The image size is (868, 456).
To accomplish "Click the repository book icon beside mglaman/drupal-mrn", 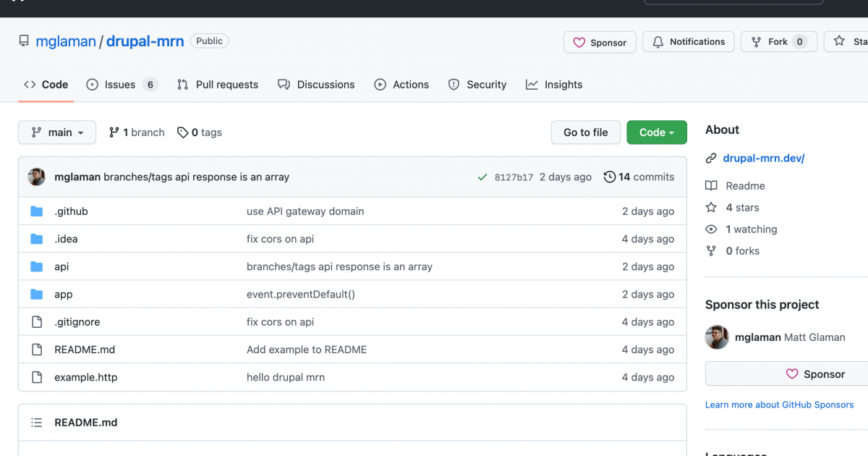I will 24,41.
